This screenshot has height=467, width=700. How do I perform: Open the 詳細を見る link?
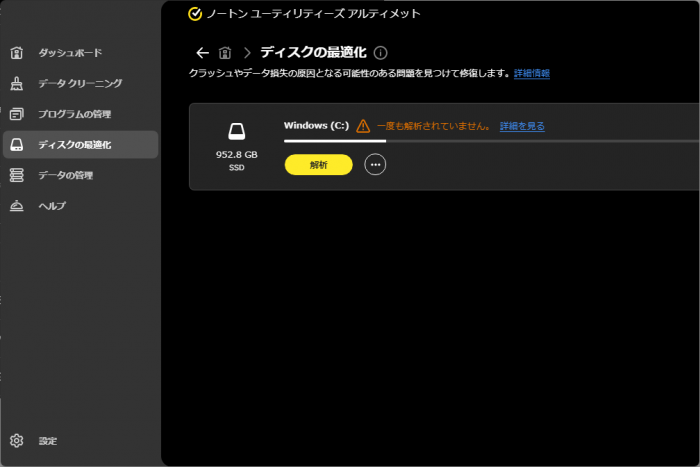coord(522,126)
